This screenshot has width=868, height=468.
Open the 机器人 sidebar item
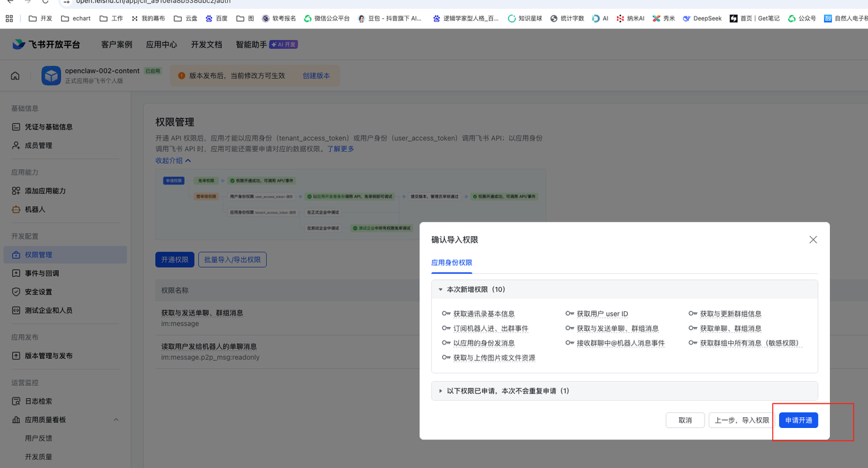[35, 210]
